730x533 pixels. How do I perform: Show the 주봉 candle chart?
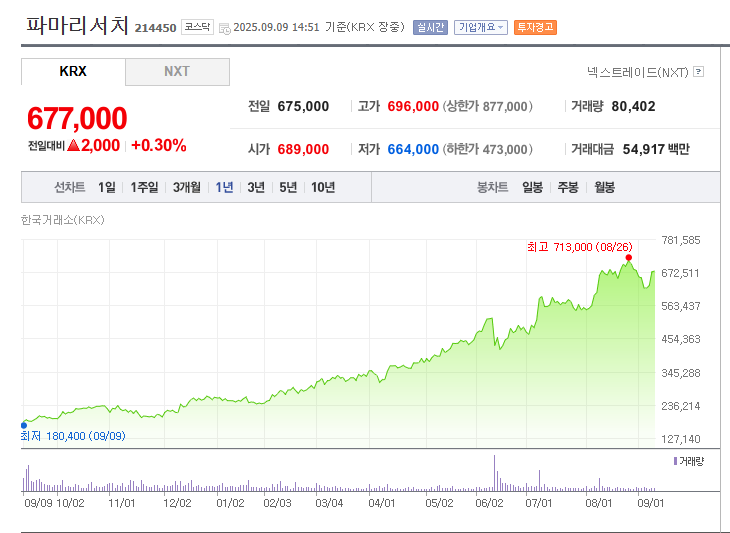(568, 187)
